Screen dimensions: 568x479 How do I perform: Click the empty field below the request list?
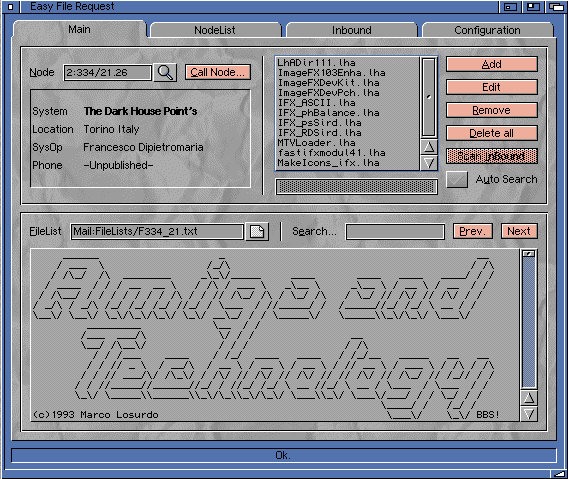pyautogui.click(x=356, y=187)
